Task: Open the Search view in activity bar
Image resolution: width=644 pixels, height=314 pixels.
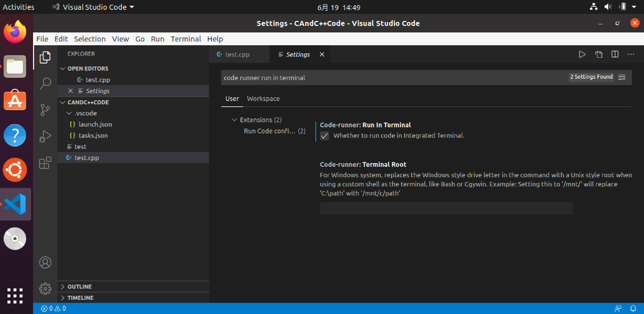Action: coord(45,83)
